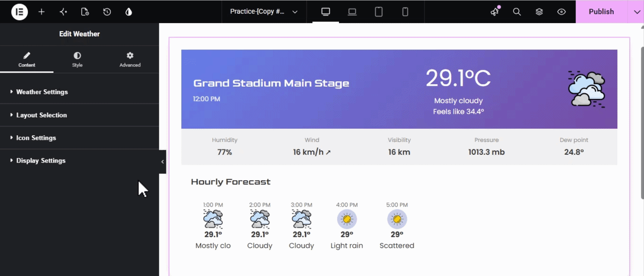This screenshot has width=644, height=276.
Task: Click the Publish button
Action: pos(601,12)
